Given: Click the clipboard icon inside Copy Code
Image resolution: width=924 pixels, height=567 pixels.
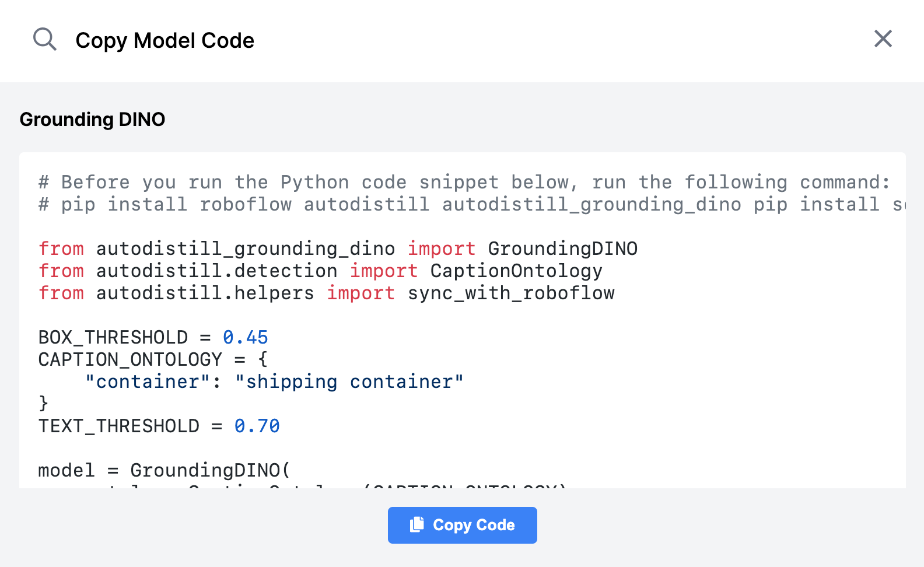Looking at the screenshot, I should [417, 524].
